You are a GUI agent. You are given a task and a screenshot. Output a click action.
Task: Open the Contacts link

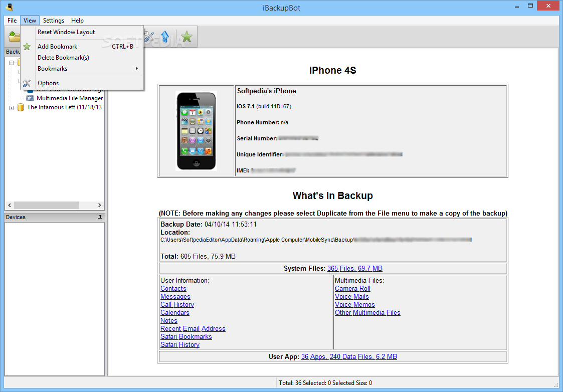[173, 289]
